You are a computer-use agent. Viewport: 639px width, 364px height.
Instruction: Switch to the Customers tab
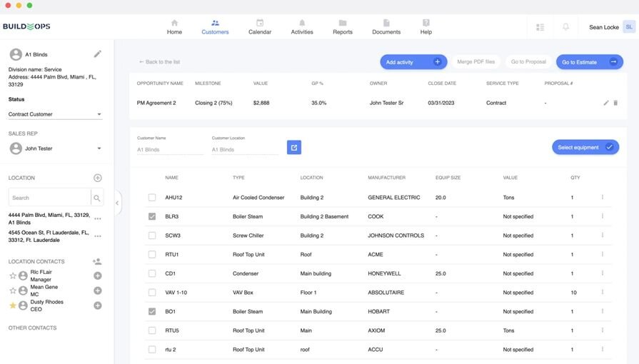(x=215, y=27)
